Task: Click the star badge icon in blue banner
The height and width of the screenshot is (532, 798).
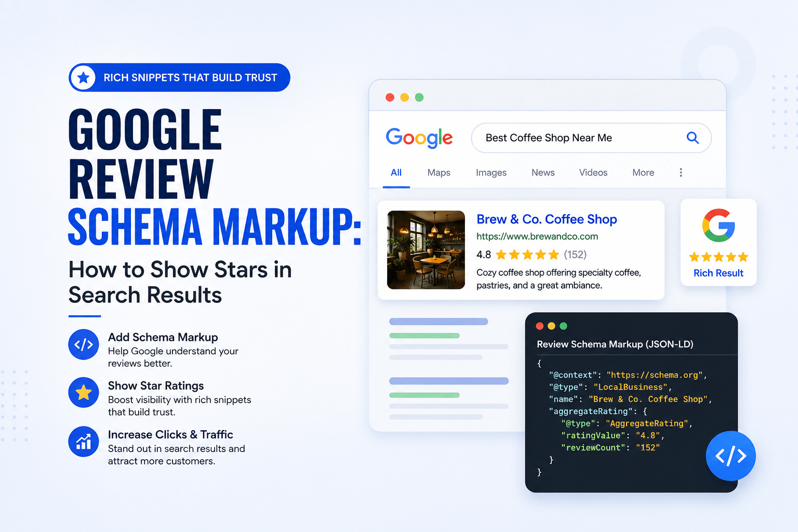Action: click(83, 77)
